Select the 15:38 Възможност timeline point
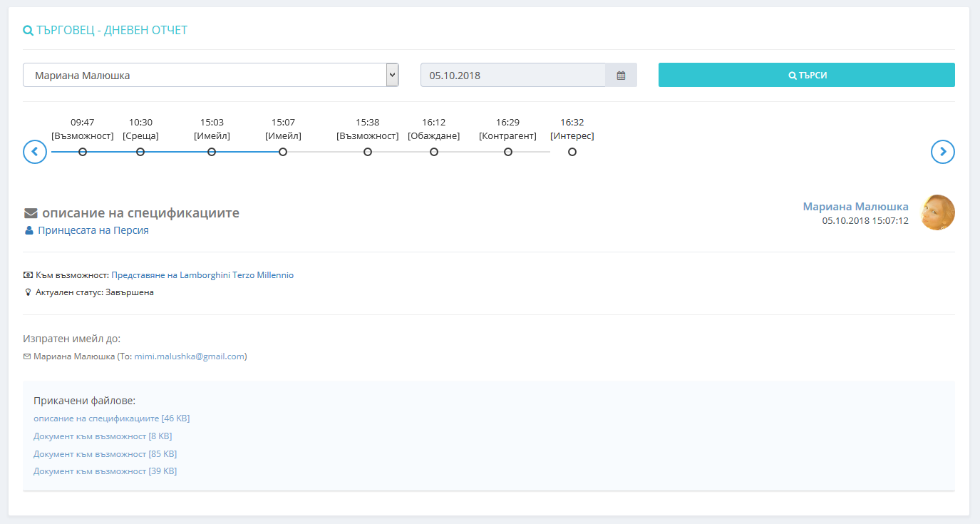This screenshot has height=524, width=980. pyautogui.click(x=368, y=152)
